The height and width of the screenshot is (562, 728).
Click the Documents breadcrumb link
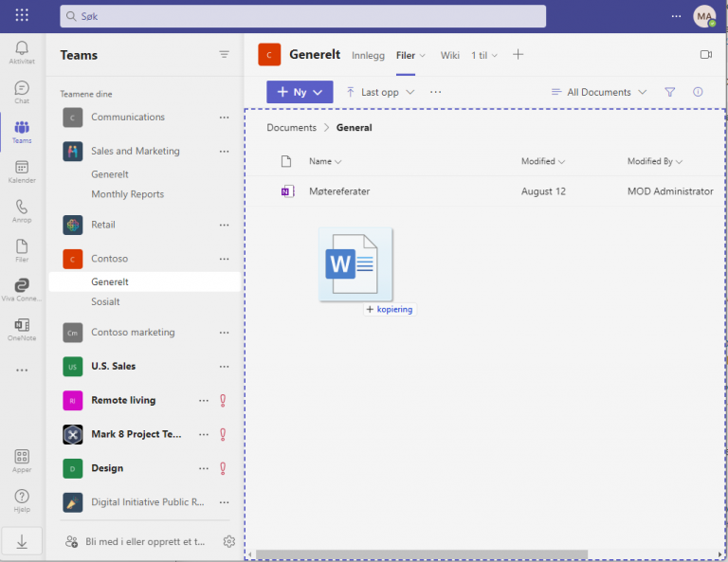click(291, 127)
